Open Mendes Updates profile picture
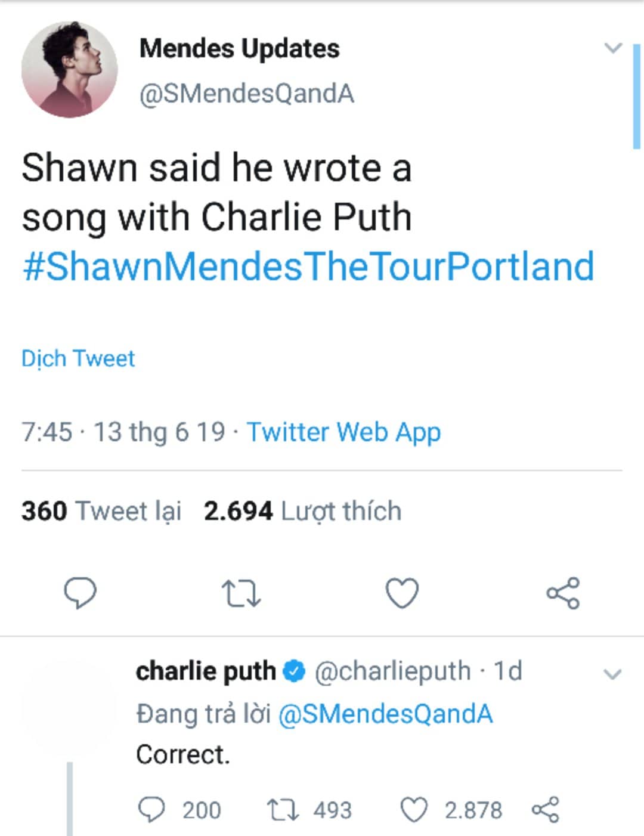Image resolution: width=644 pixels, height=836 pixels. (70, 69)
